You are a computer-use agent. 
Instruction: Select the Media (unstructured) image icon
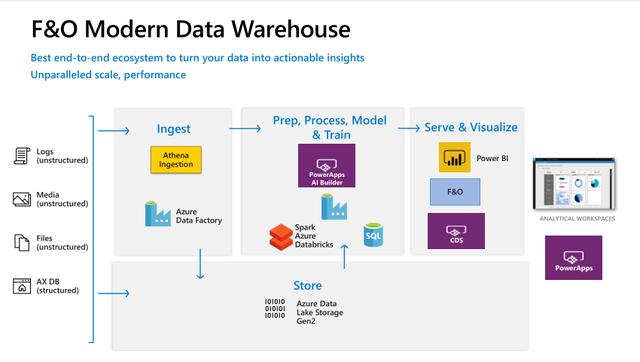(x=22, y=199)
